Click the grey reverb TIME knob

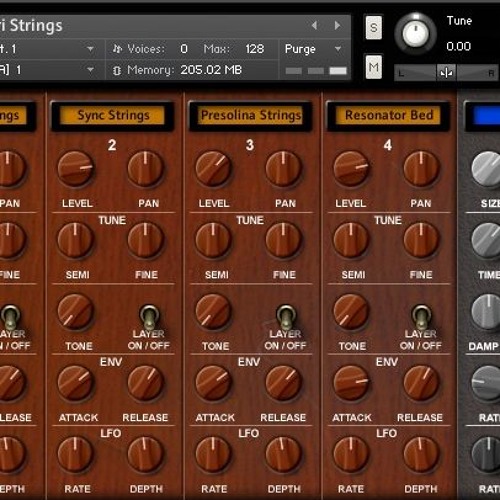pos(486,240)
